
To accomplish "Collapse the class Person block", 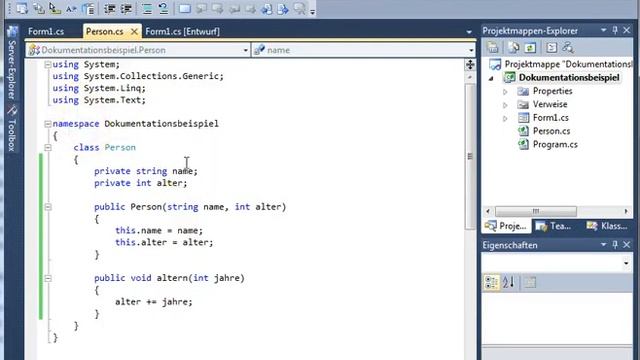I will 48,147.
